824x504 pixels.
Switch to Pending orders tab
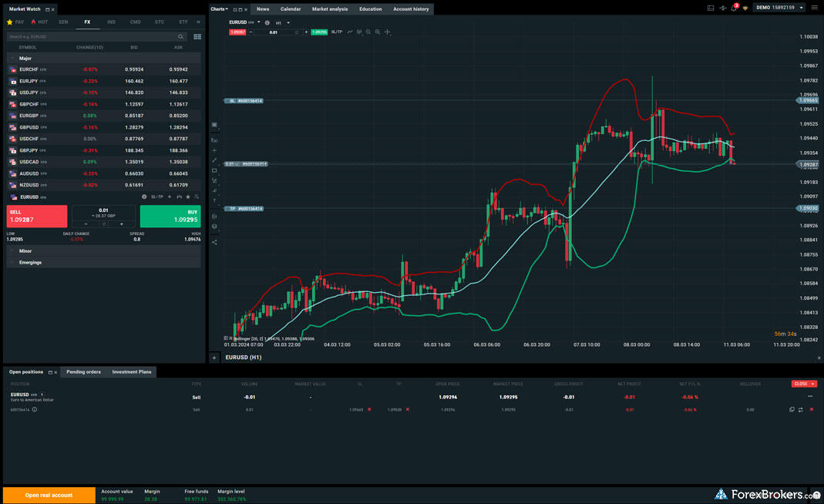83,371
